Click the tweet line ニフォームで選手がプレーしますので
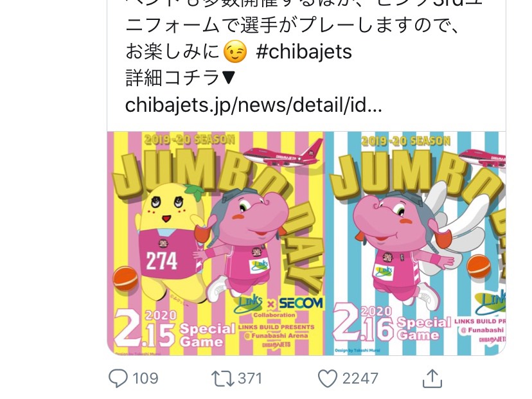532x399 pixels. pyautogui.click(x=292, y=25)
